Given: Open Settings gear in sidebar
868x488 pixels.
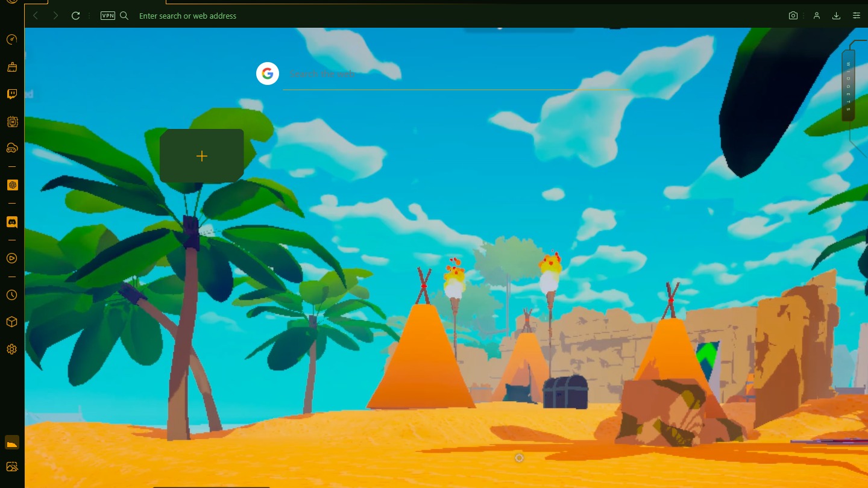Looking at the screenshot, I should click(12, 349).
